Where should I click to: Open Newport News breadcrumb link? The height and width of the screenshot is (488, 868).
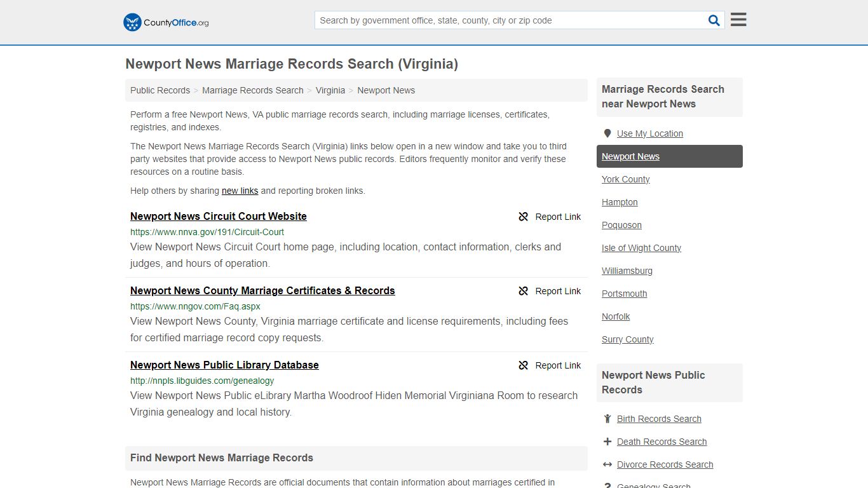click(x=386, y=90)
